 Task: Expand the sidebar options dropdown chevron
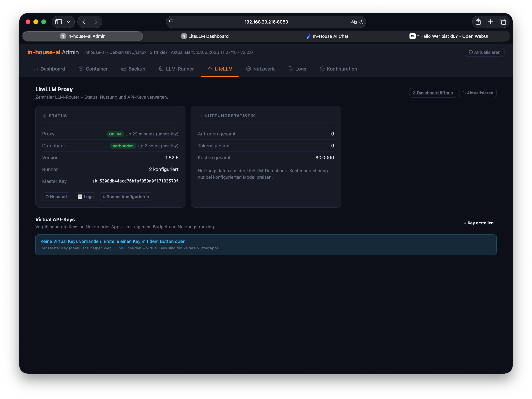[69, 22]
